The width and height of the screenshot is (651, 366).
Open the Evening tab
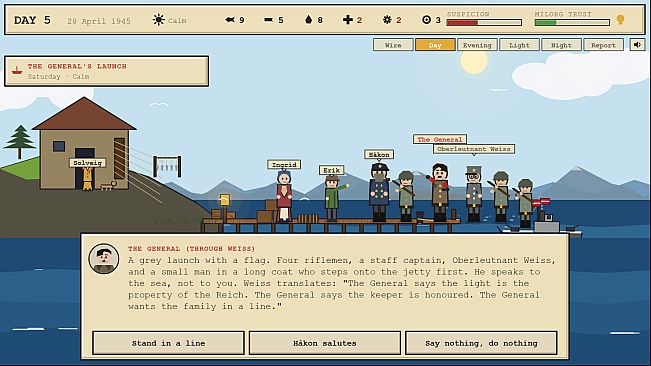point(477,45)
